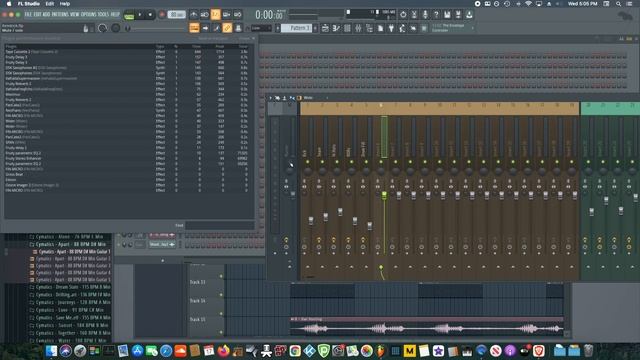This screenshot has width=640, height=360.
Task: Open the OPTIONS menu
Action: (88, 14)
